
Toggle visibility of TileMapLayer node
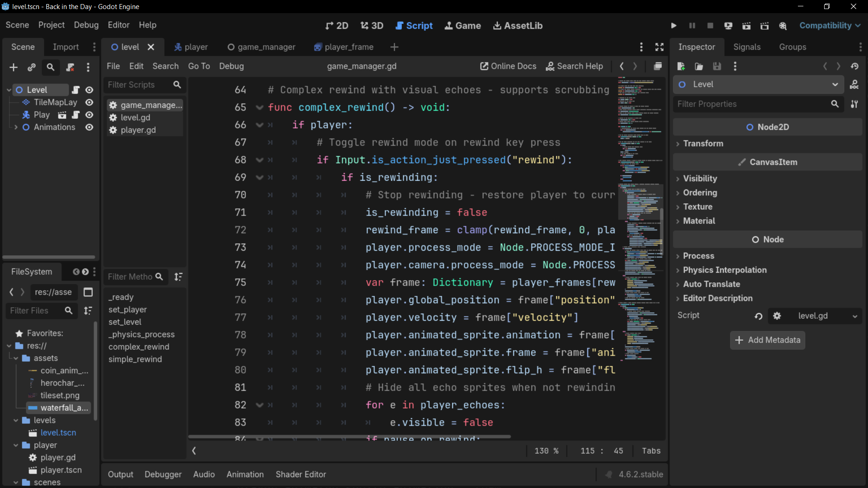click(x=90, y=103)
